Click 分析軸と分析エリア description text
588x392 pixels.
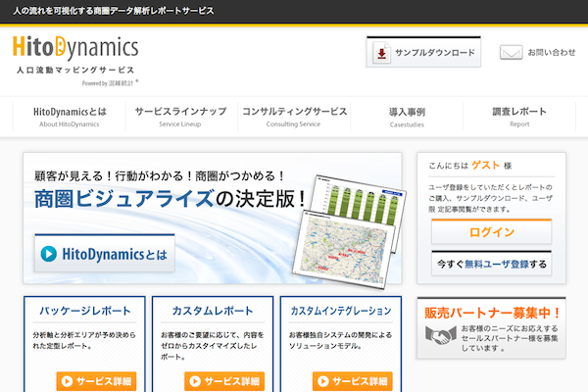[84, 340]
